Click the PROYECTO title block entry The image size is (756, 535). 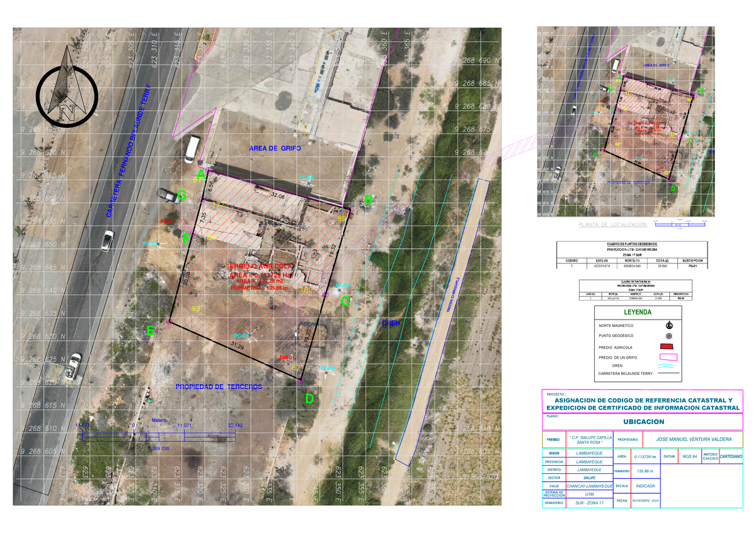644,404
